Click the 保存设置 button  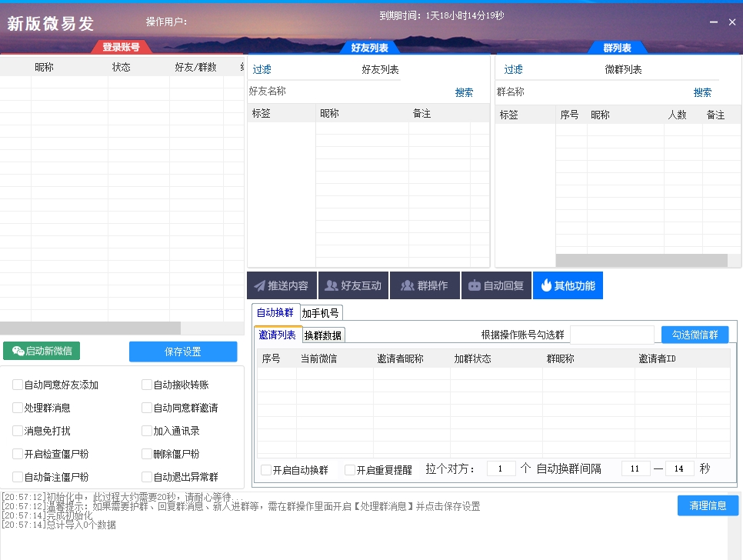tap(183, 352)
